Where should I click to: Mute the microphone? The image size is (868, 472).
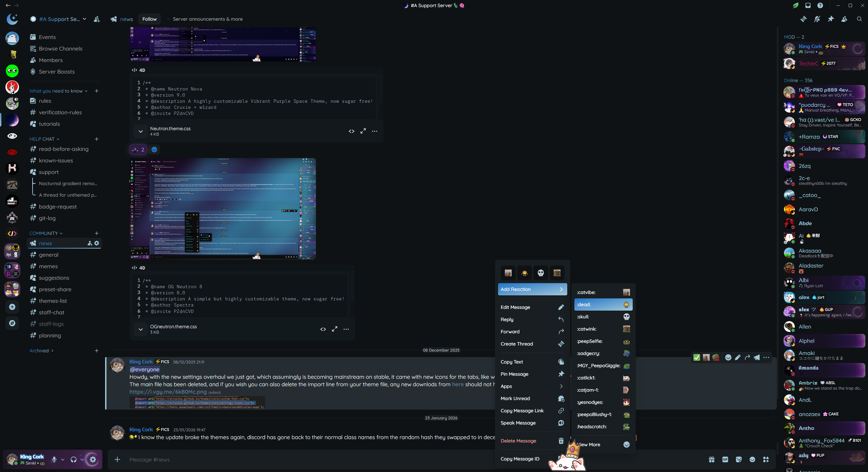coord(54,459)
